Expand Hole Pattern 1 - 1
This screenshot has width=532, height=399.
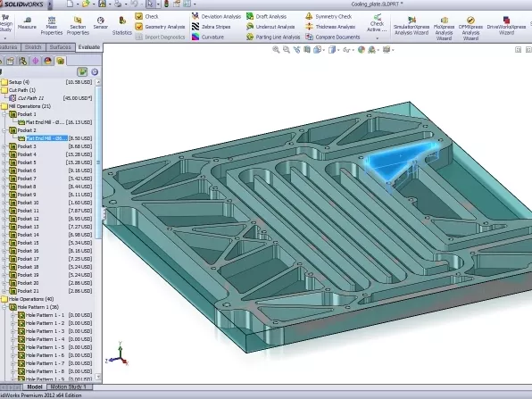click(x=12, y=315)
